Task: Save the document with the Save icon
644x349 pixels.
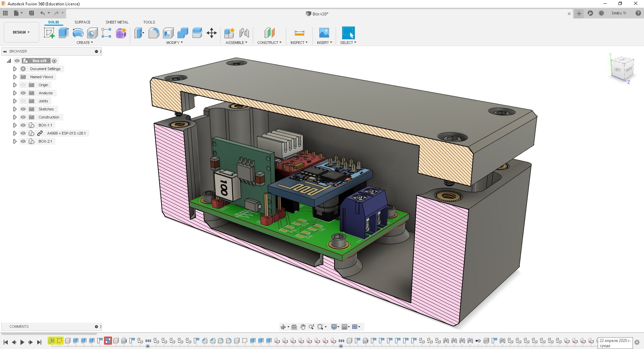Action: pyautogui.click(x=32, y=13)
